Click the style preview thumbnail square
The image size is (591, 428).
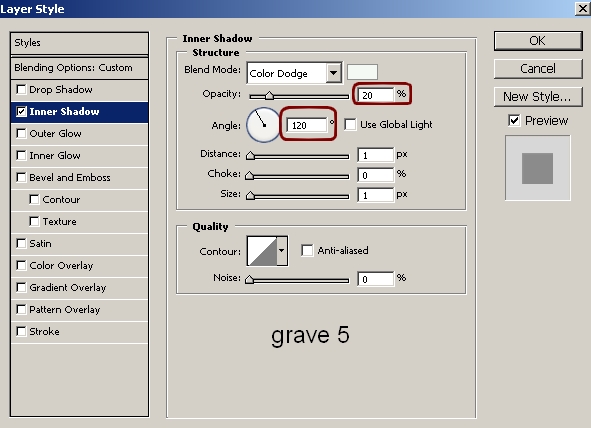point(537,168)
